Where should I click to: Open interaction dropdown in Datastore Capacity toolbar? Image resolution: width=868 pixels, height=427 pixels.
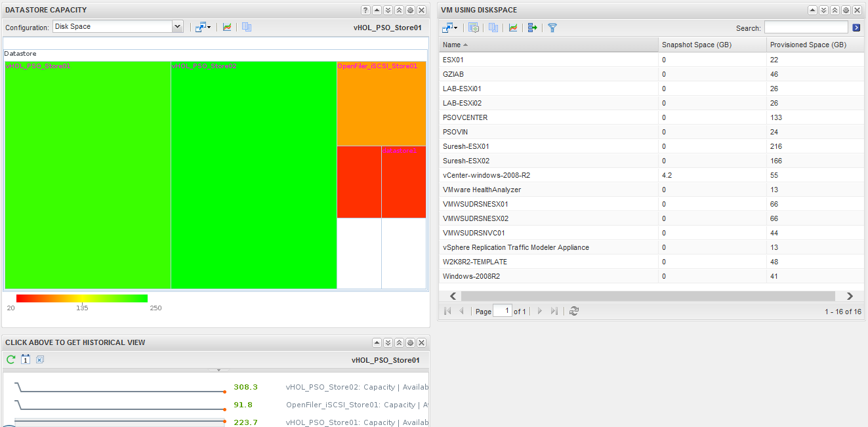coord(203,27)
